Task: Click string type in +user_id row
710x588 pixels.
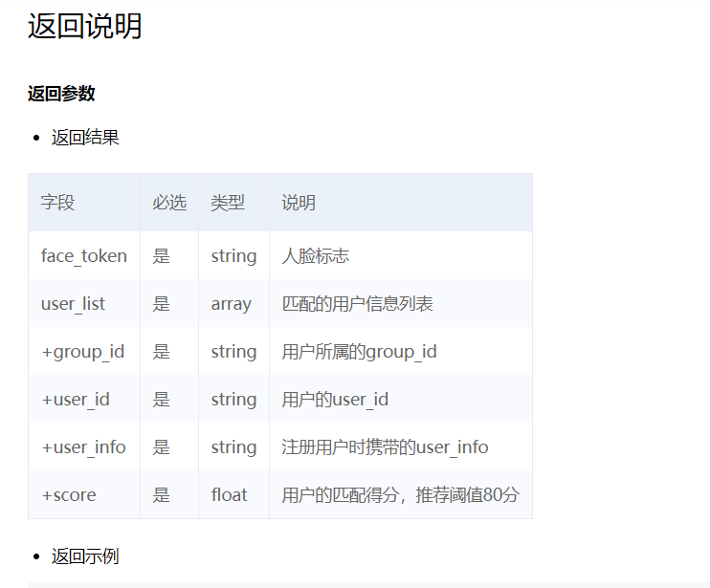Action: 233,400
